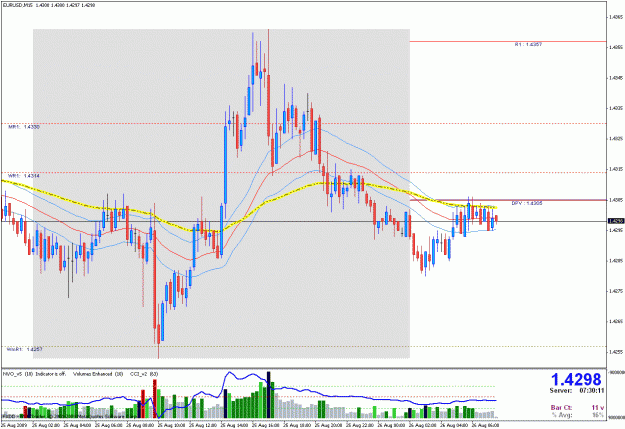Click the tall red volume bar near 08:00
Image resolution: width=625 pixels, height=429 pixels.
[155, 398]
